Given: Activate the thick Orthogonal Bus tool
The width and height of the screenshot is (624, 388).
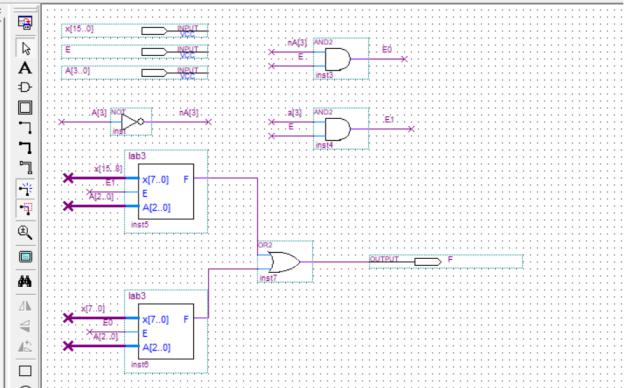Looking at the screenshot, I should pos(25,147).
